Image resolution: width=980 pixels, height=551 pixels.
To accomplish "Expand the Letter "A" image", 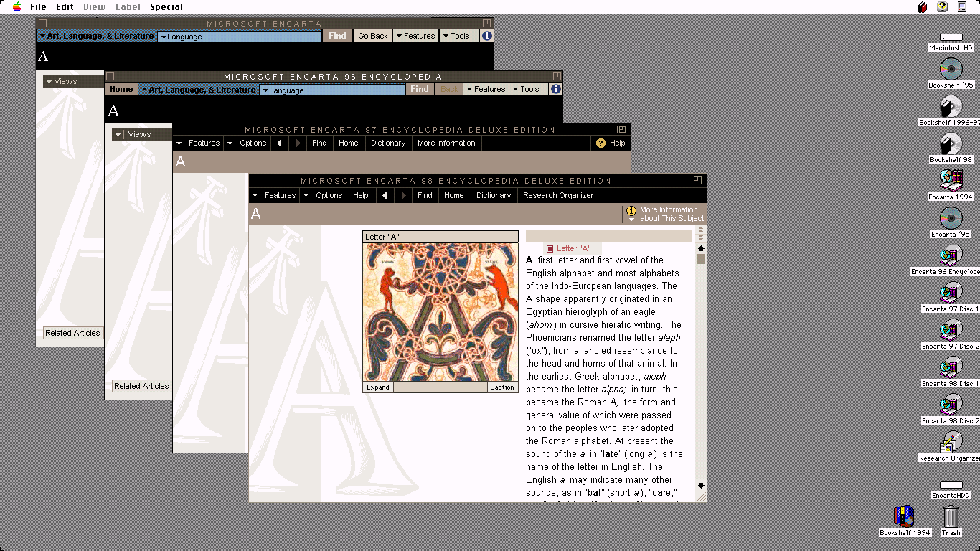I will pyautogui.click(x=378, y=387).
